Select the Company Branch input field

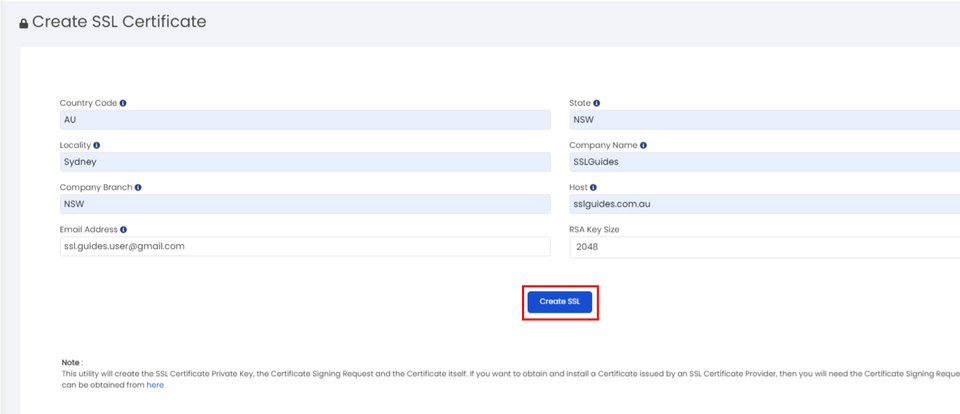305,204
